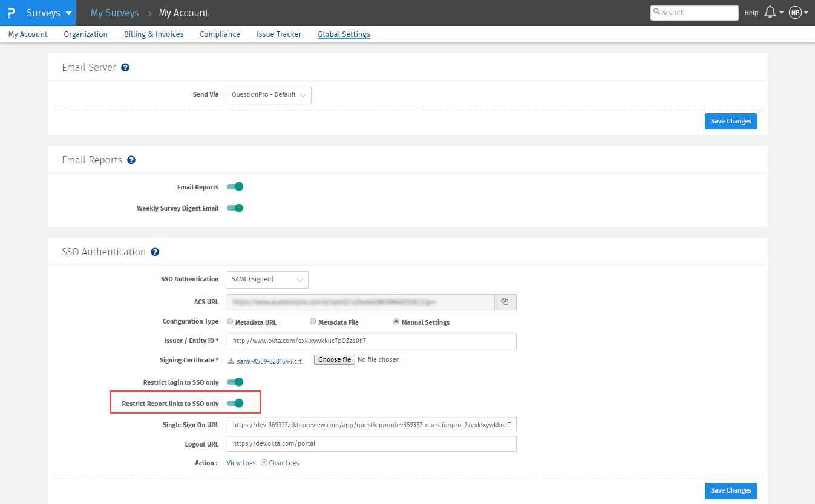Copy the ACS URL with copy icon
The width and height of the screenshot is (815, 504).
tap(505, 302)
